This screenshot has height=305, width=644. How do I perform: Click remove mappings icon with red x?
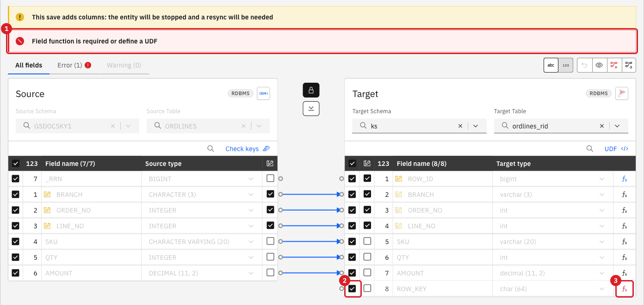coord(614,65)
